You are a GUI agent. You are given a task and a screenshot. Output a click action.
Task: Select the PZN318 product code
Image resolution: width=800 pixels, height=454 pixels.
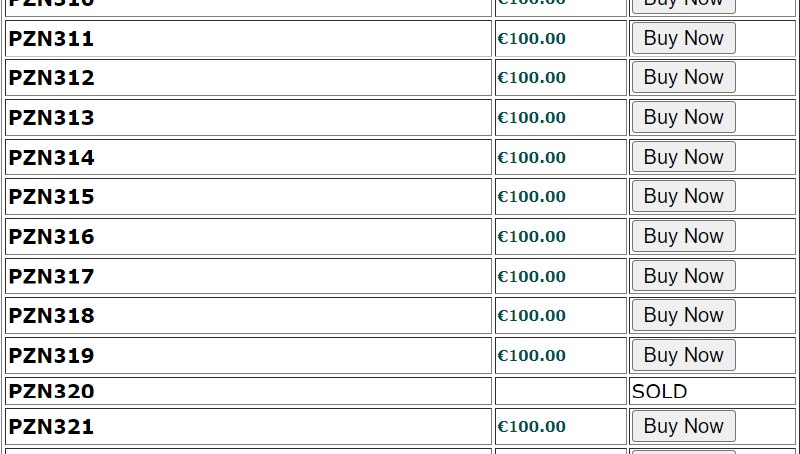(52, 316)
